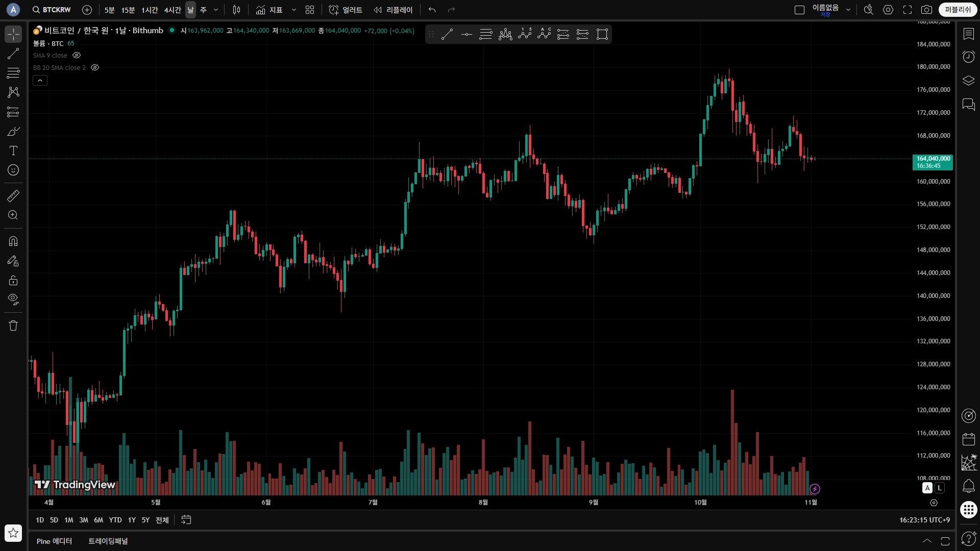Open the alerts bell panel
Screen dimensions: 980x551
click(x=968, y=486)
